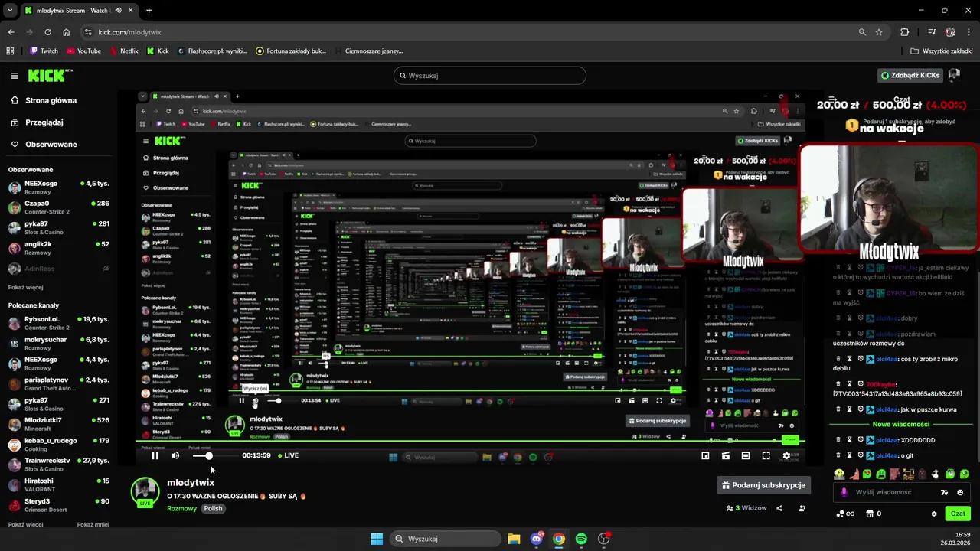Bookmark this page with the star icon
Viewport: 980px width, 551px height.
tap(879, 32)
